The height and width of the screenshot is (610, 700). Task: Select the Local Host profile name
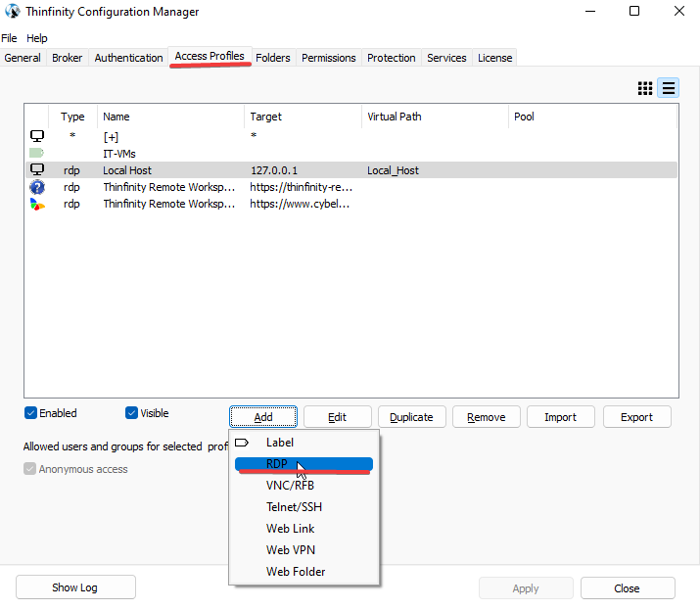click(127, 170)
